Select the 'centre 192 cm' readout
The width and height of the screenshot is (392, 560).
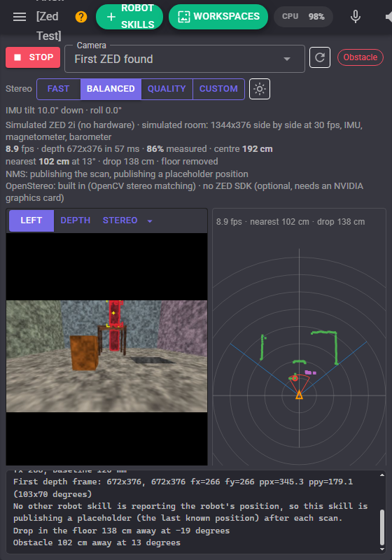tap(243, 149)
